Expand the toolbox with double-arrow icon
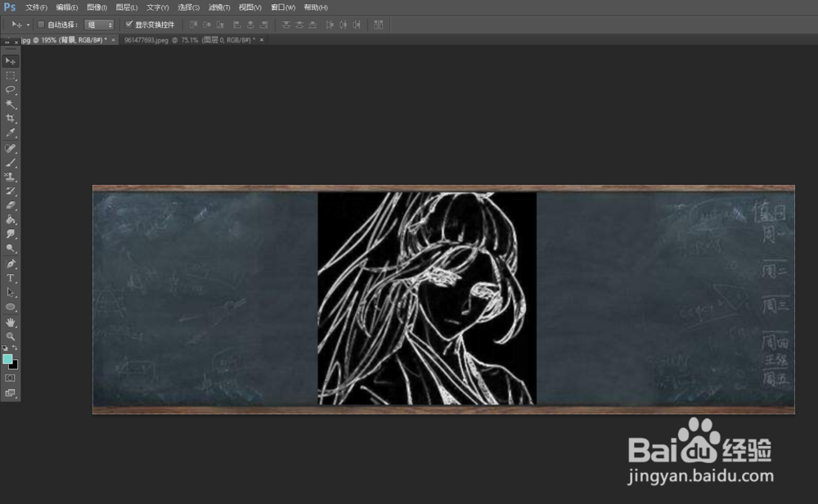 tap(7, 42)
